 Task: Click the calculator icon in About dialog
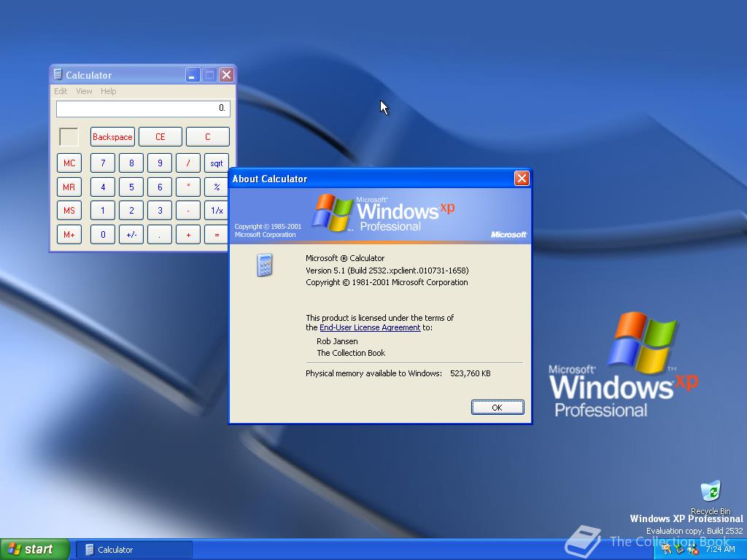tap(265, 265)
